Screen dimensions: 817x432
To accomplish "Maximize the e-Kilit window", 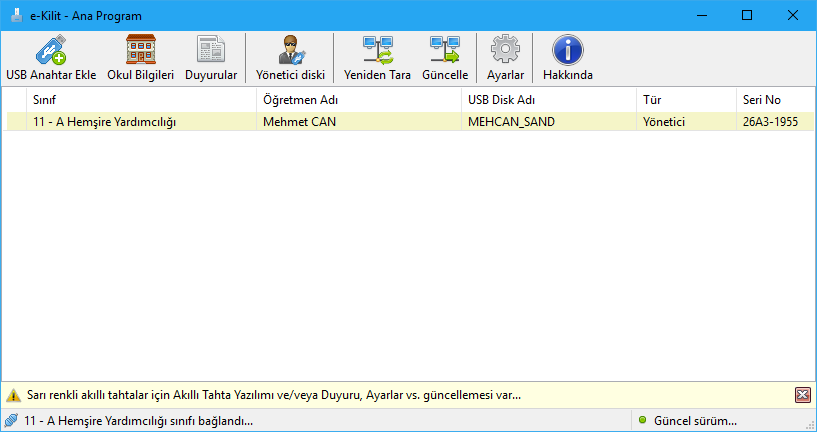I will [x=747, y=15].
